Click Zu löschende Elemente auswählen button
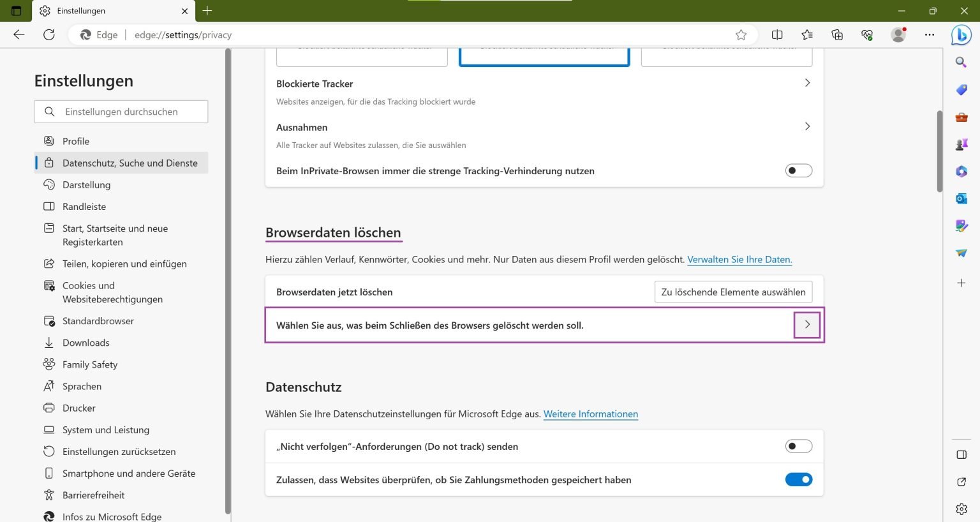 (733, 292)
